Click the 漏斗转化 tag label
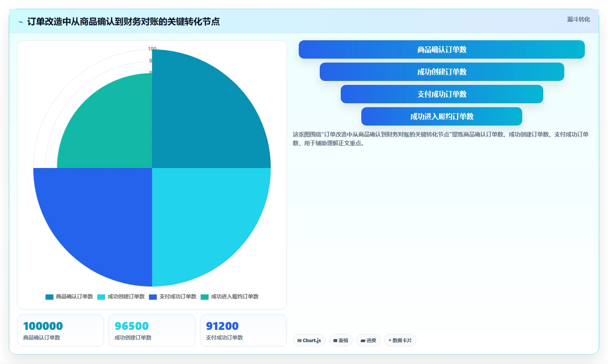This screenshot has width=608, height=364. coord(578,19)
